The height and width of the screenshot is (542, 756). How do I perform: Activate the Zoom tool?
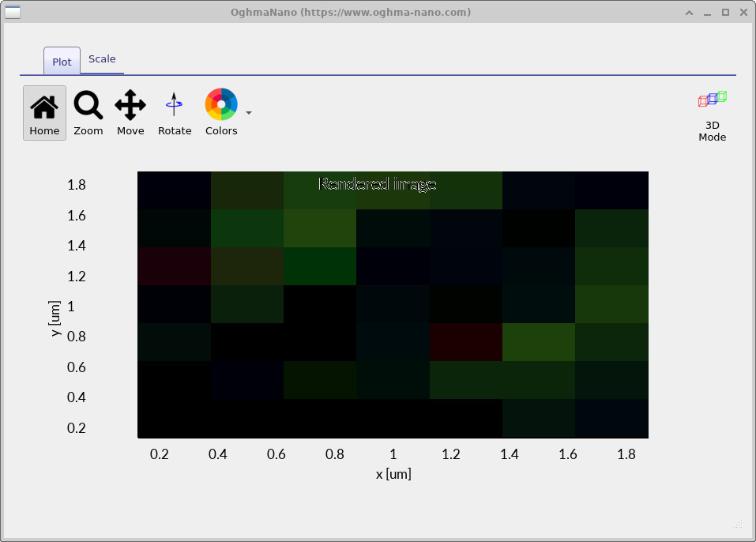[x=88, y=111]
